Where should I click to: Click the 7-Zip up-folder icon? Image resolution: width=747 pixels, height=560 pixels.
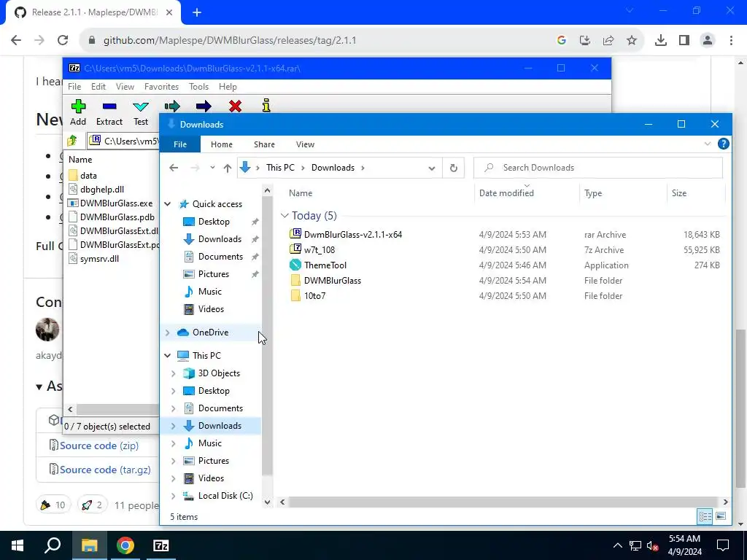pyautogui.click(x=72, y=141)
